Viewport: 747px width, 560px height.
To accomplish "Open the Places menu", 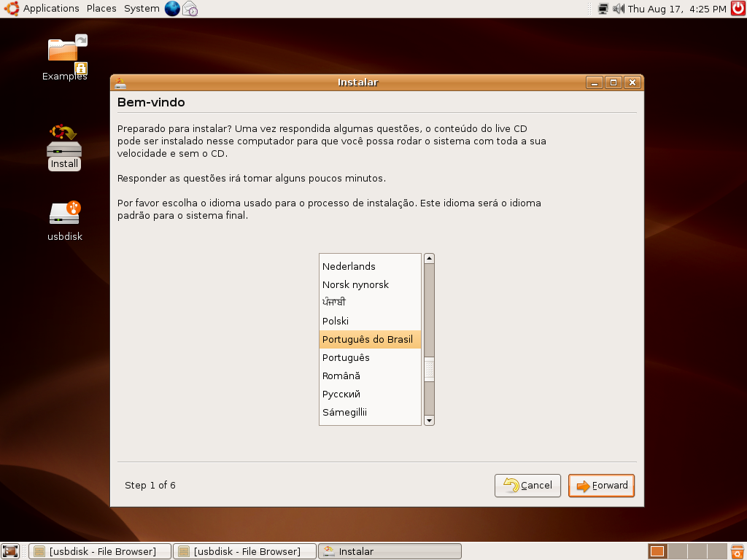I will [101, 9].
